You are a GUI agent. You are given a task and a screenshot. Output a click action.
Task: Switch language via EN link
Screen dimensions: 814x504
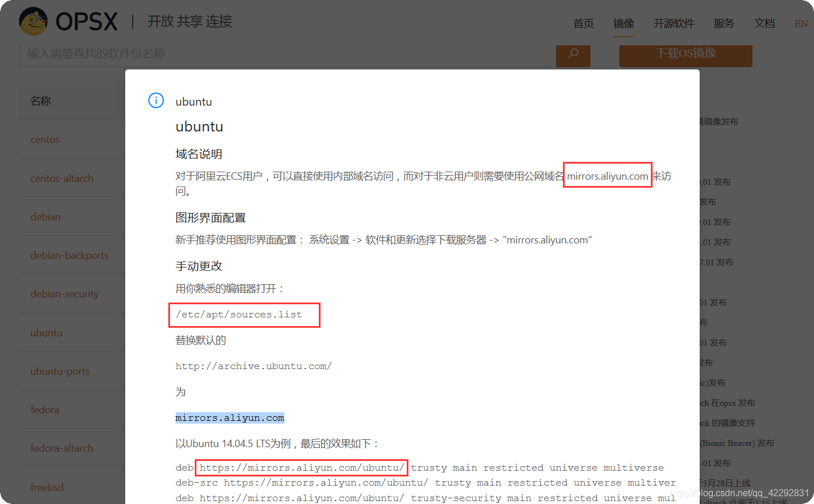point(801,24)
